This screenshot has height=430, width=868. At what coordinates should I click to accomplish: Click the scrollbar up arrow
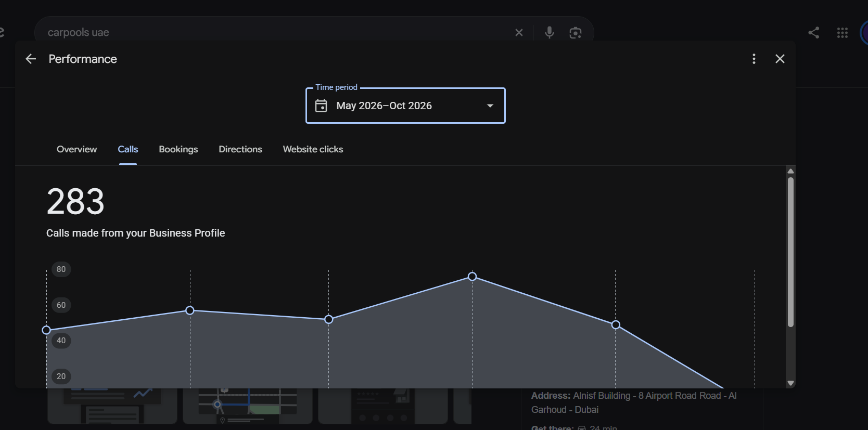pyautogui.click(x=790, y=171)
